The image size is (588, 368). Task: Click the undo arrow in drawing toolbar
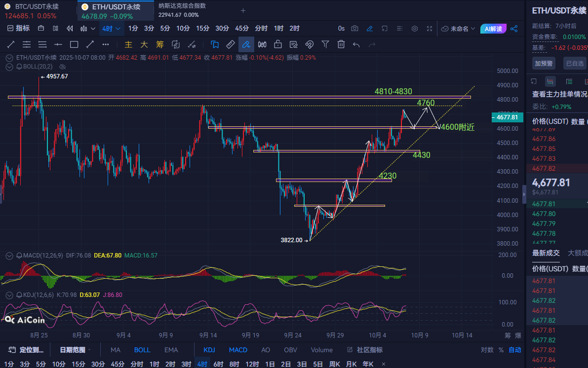click(356, 44)
